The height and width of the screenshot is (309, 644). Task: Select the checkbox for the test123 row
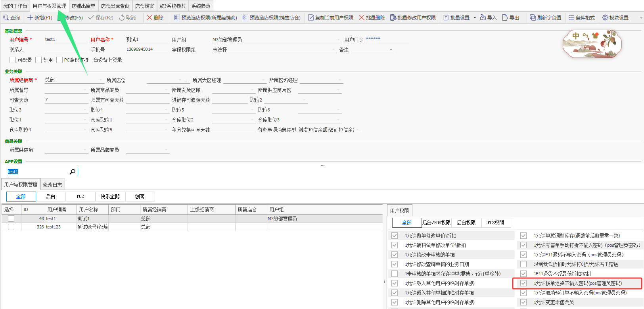click(11, 227)
